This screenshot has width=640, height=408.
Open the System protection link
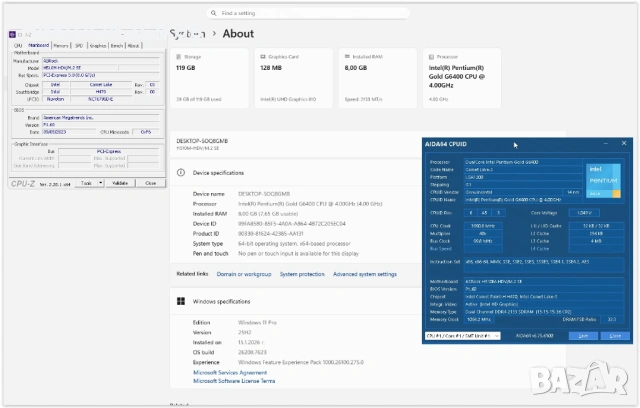pyautogui.click(x=302, y=274)
